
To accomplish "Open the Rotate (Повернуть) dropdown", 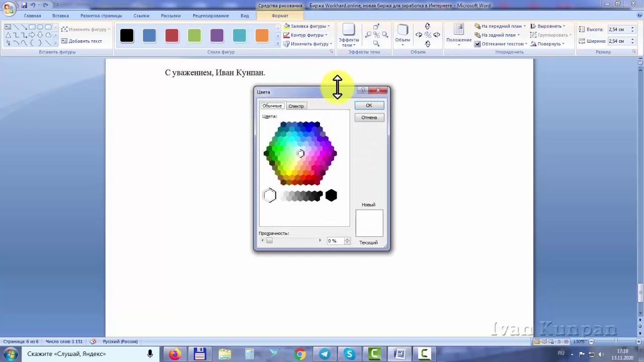I will point(547,44).
